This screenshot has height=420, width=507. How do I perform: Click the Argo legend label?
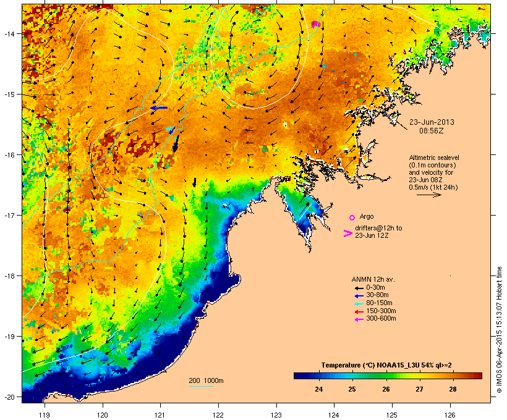coord(367,216)
